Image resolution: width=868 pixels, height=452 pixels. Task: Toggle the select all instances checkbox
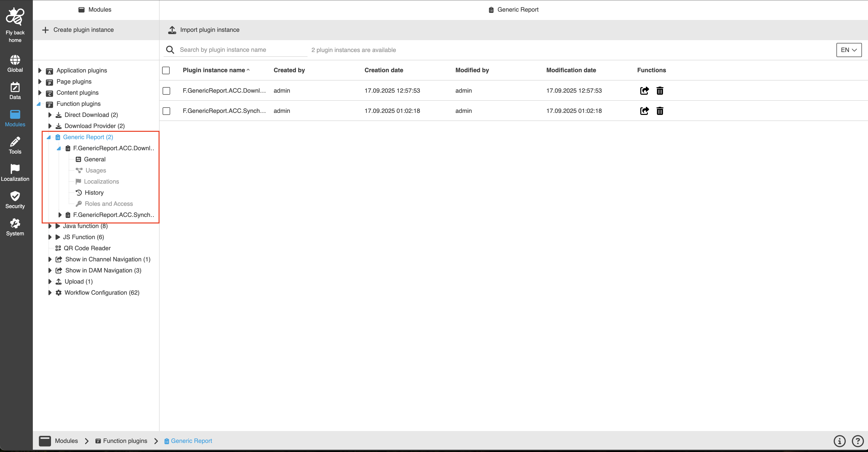[166, 70]
